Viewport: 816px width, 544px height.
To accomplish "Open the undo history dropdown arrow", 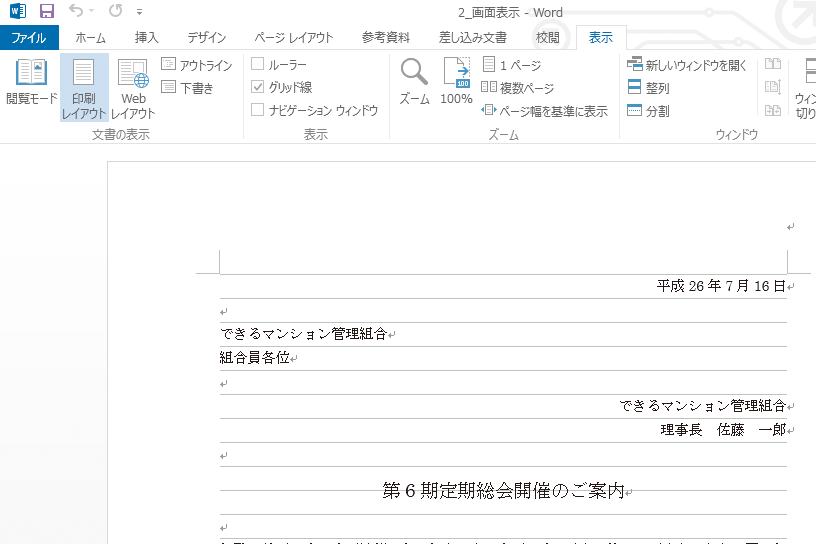I will point(92,11).
